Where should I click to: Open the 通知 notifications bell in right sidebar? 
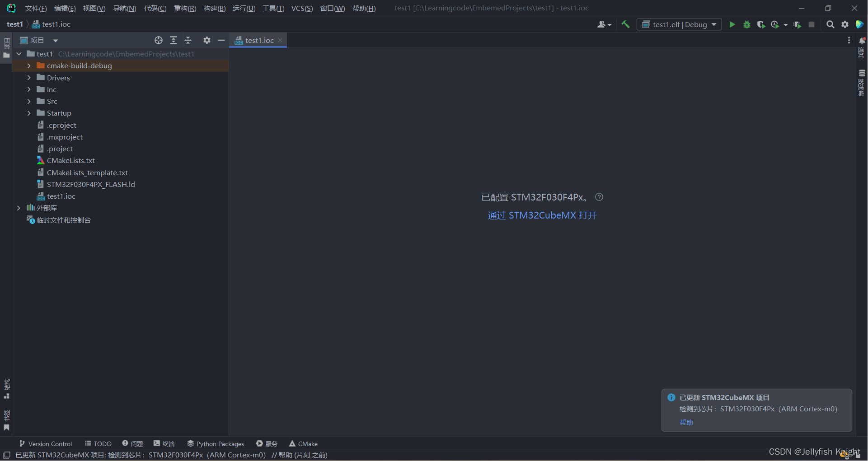tap(862, 40)
